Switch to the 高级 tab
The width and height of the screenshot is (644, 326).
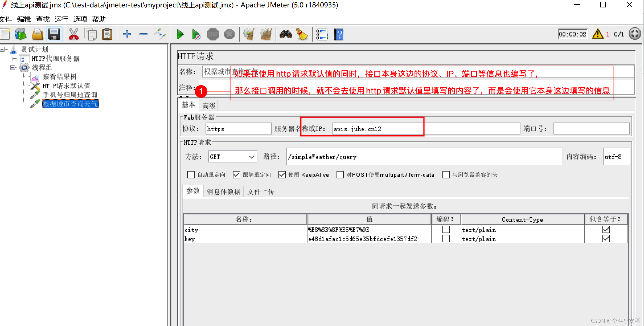click(x=209, y=106)
